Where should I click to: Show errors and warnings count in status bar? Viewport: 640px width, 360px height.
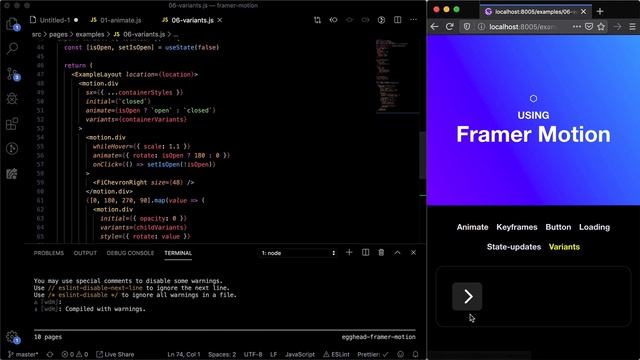75,354
